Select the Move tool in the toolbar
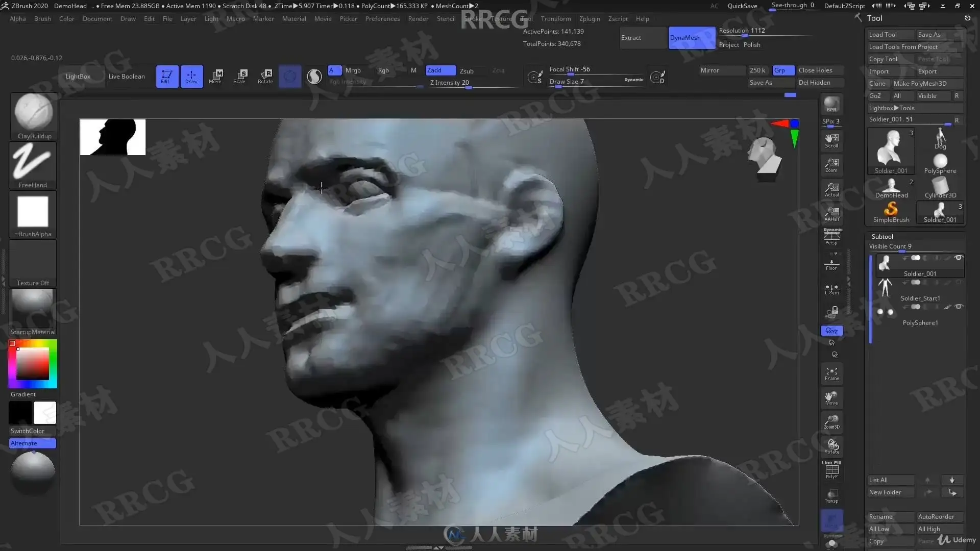This screenshot has width=980, height=551. [x=215, y=76]
